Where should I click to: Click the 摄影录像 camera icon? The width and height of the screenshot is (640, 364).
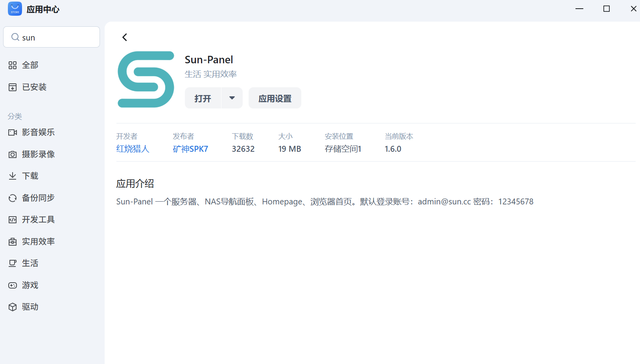[13, 154]
